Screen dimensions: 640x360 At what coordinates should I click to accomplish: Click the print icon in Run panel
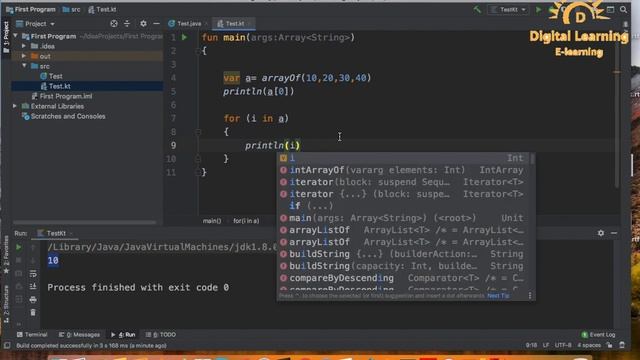tap(33, 300)
